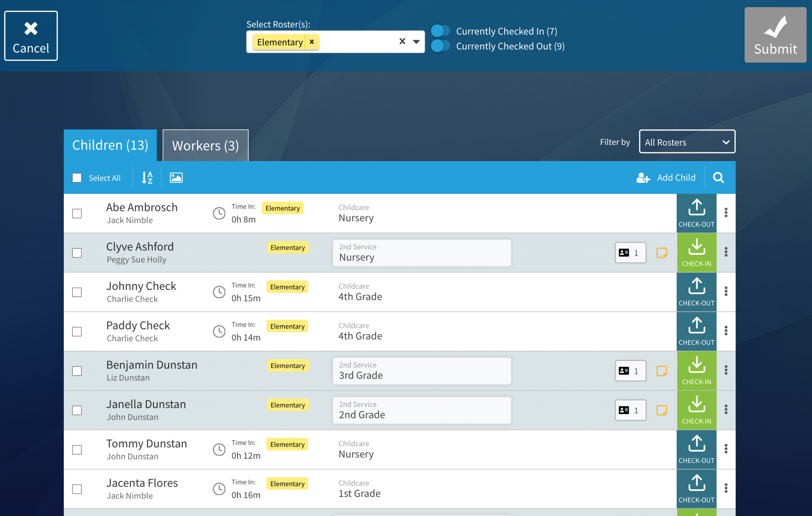Open the name tag icon for Benjamin Dunstan

pos(630,371)
